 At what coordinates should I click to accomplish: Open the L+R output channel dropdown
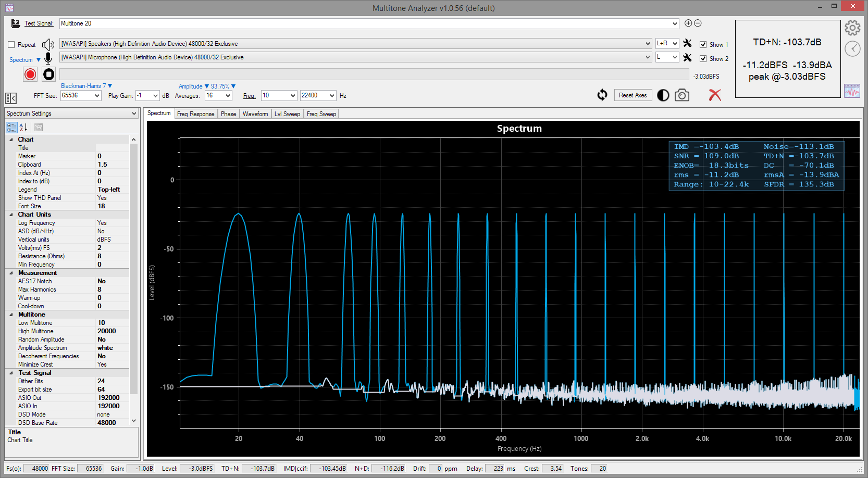coord(675,44)
